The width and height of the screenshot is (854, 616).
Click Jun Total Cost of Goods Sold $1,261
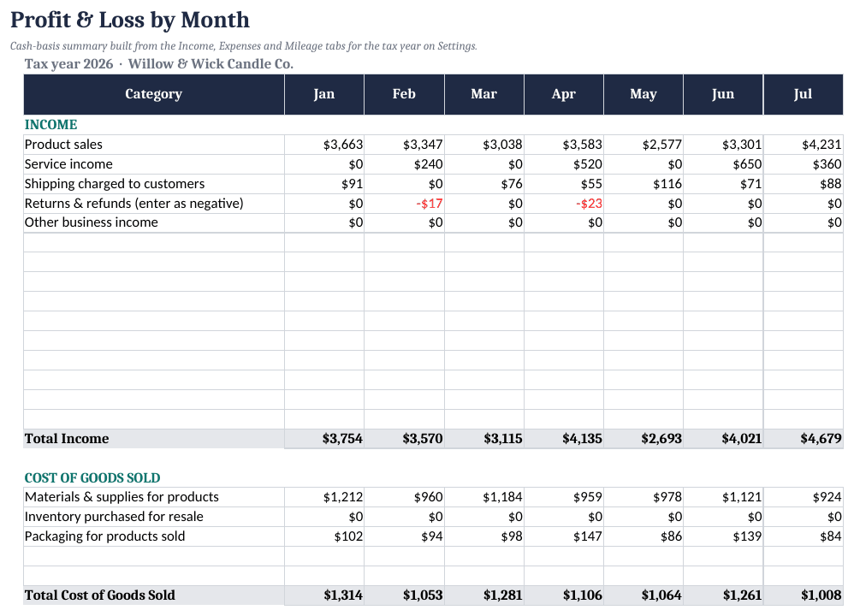[x=723, y=595]
